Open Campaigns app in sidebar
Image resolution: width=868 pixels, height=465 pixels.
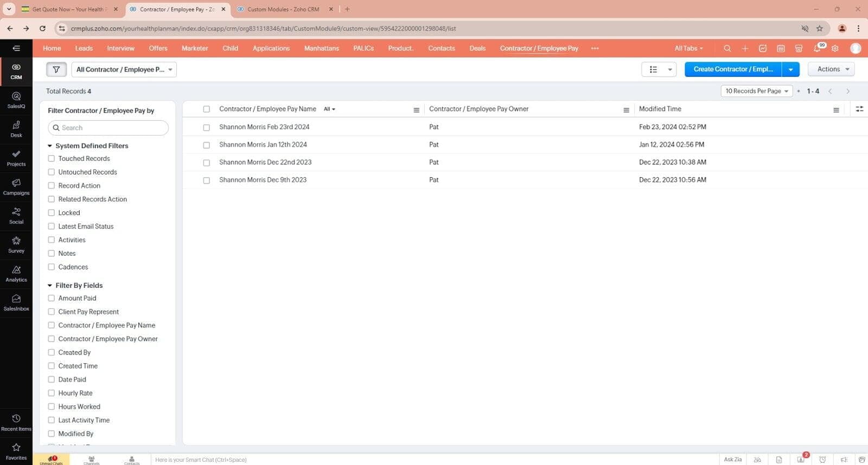pos(16,187)
